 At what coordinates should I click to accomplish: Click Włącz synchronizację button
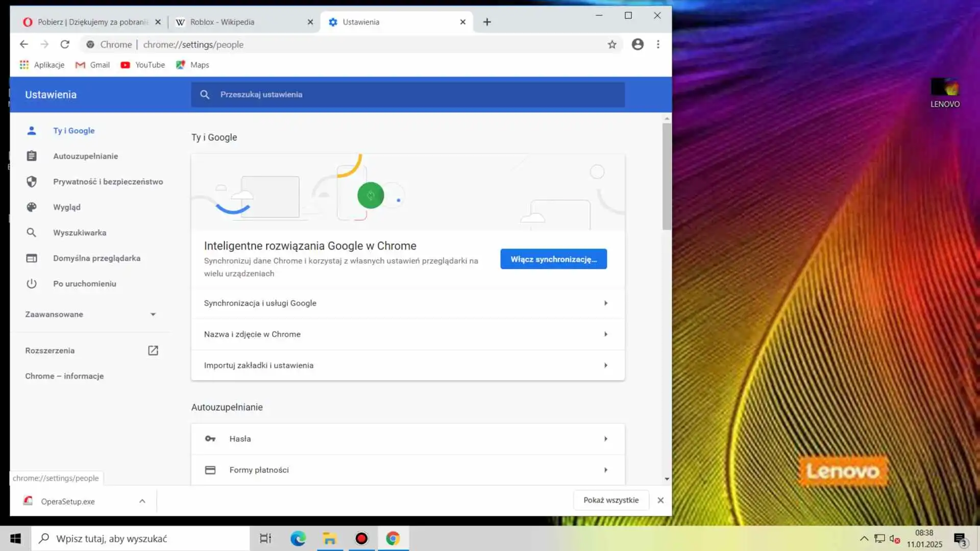pyautogui.click(x=553, y=259)
